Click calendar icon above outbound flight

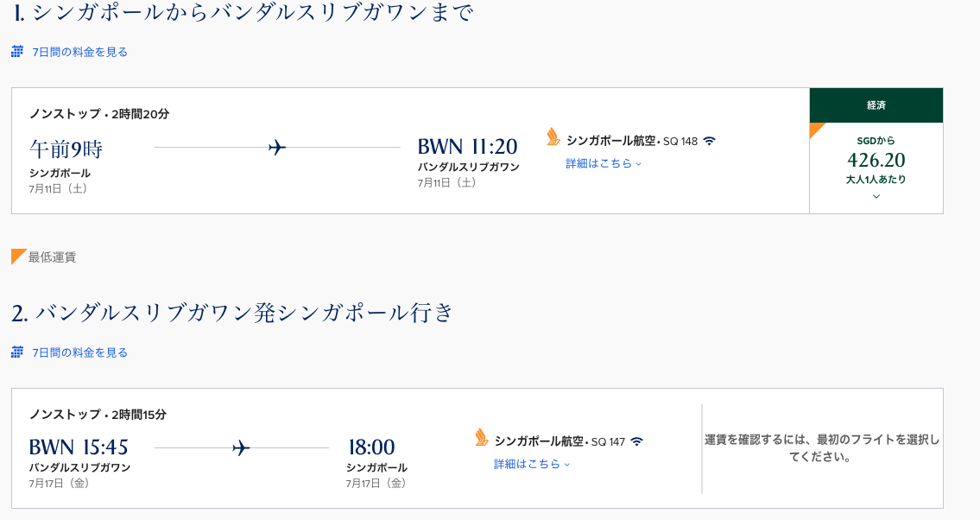(x=17, y=52)
